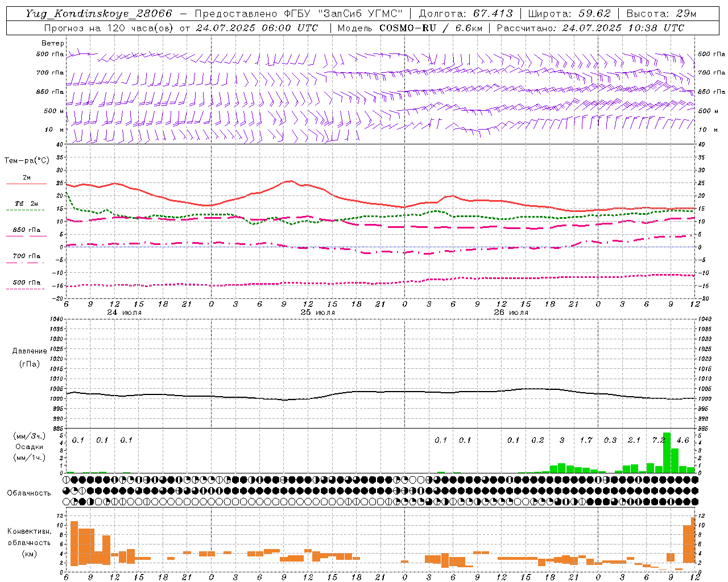This screenshot has height=582, width=728.
Task: Click the Облачность cloud cover label
Action: click(x=29, y=493)
